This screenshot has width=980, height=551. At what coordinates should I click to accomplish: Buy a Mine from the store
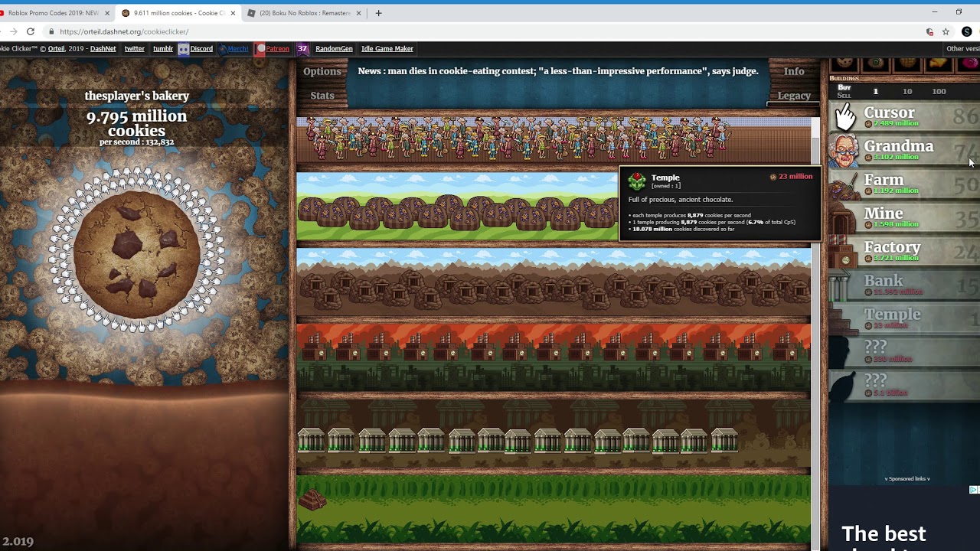[x=903, y=218]
